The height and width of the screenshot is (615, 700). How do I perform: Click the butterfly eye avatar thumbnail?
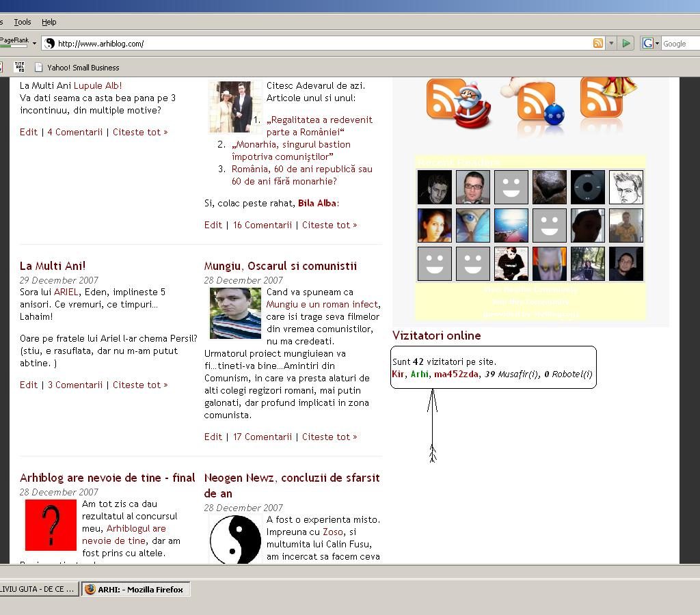473,225
